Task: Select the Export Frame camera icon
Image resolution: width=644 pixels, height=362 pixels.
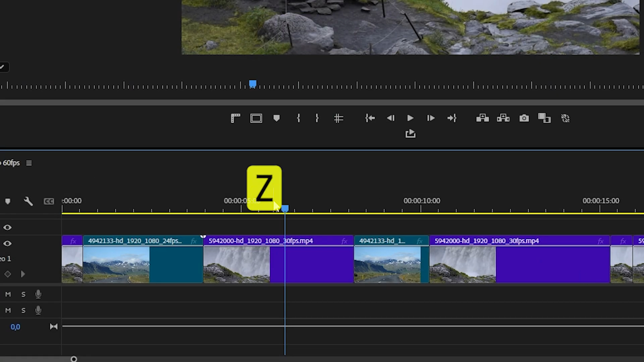Action: [524, 118]
